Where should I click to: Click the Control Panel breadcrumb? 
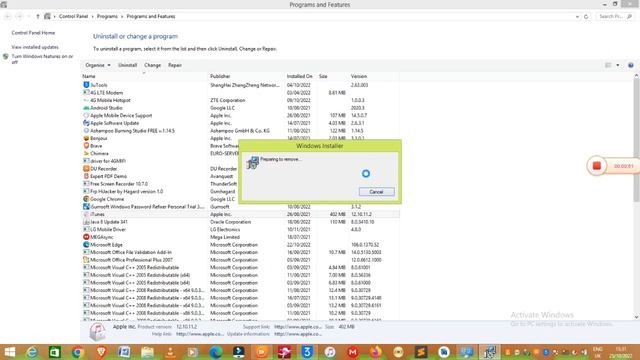(73, 16)
